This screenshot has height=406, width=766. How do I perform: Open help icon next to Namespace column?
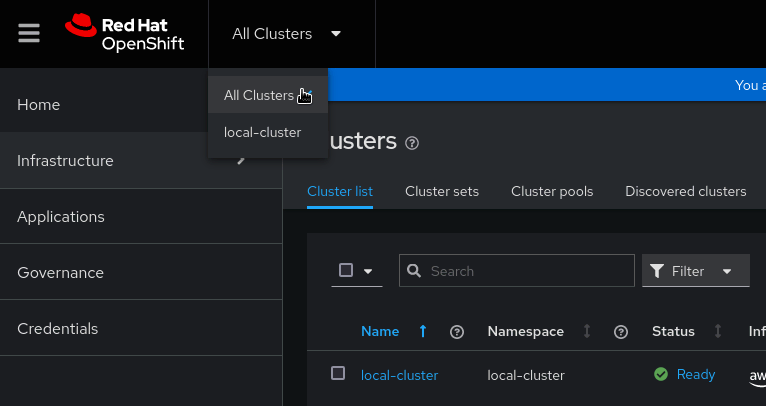620,331
